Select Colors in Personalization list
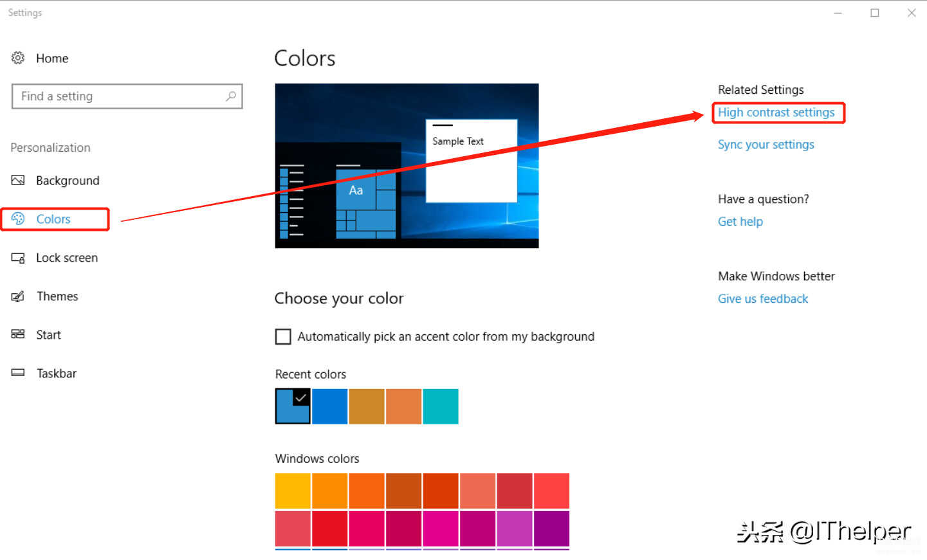The width and height of the screenshot is (927, 560). (x=53, y=219)
